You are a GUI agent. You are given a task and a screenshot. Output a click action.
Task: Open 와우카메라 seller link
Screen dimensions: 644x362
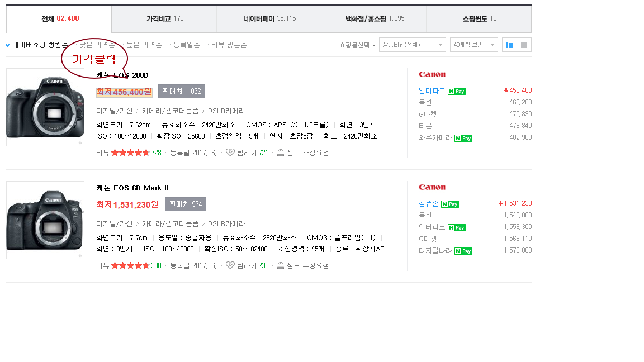(435, 138)
